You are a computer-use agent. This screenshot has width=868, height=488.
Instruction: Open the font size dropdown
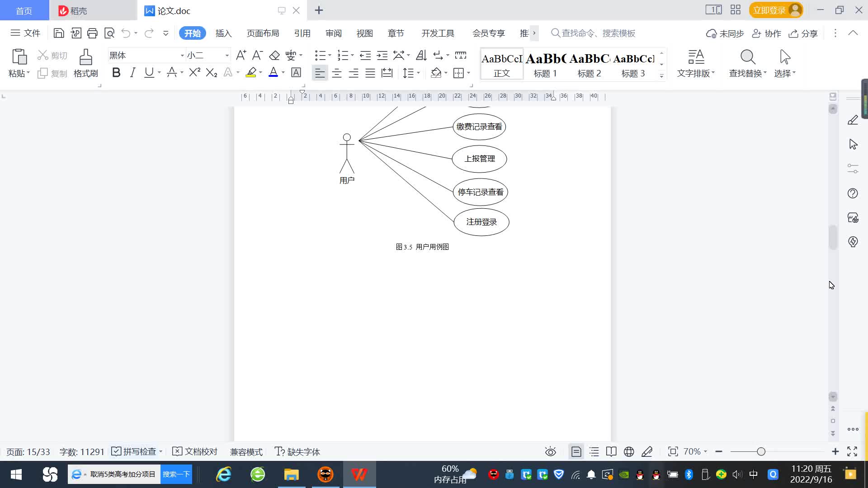[227, 55]
